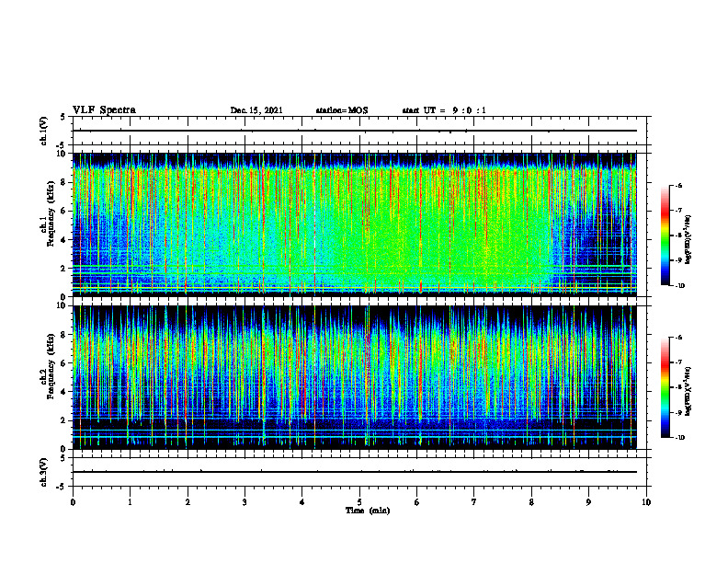Click the ch.2 frequency tick label "8"
Image resolution: width=728 pixels, height=563 pixels.
click(64, 335)
